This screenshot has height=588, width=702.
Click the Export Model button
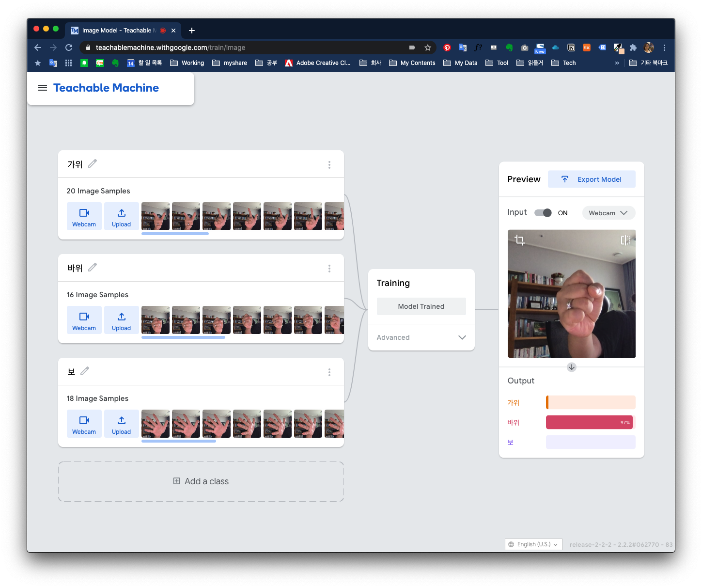pos(592,179)
